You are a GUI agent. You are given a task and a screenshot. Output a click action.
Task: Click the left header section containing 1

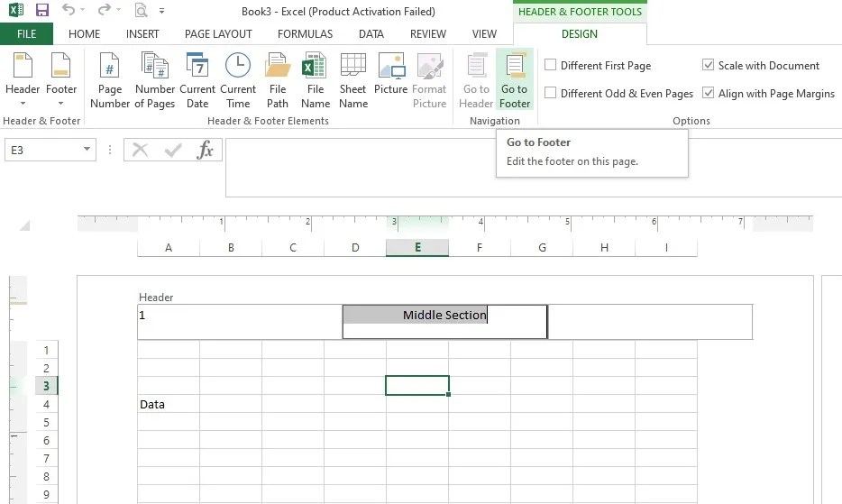point(240,322)
